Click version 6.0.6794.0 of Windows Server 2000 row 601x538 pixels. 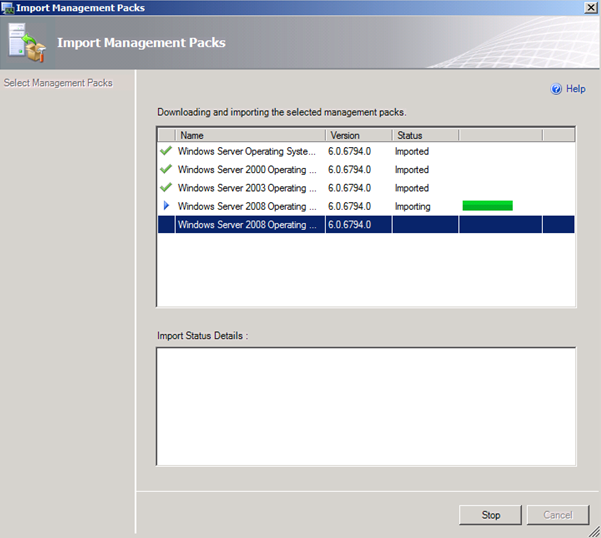[x=349, y=170]
